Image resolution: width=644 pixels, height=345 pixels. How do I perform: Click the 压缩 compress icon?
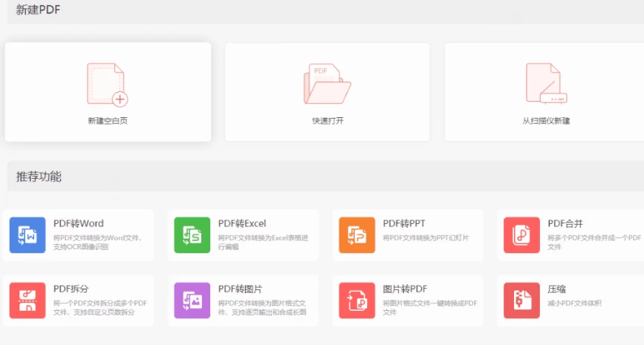pos(521,300)
